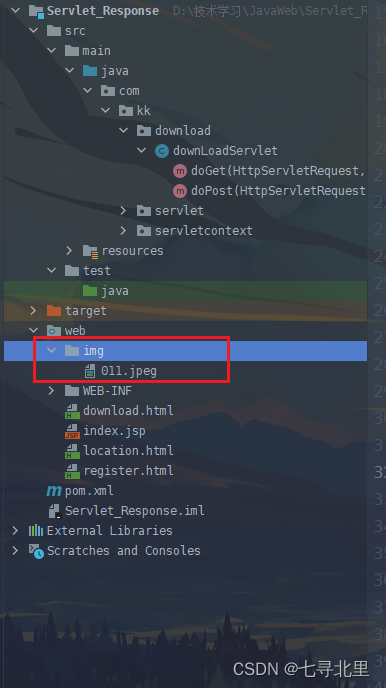Image resolution: width=386 pixels, height=688 pixels.
Task: Expand External Libraries chevron
Action: tap(16, 530)
